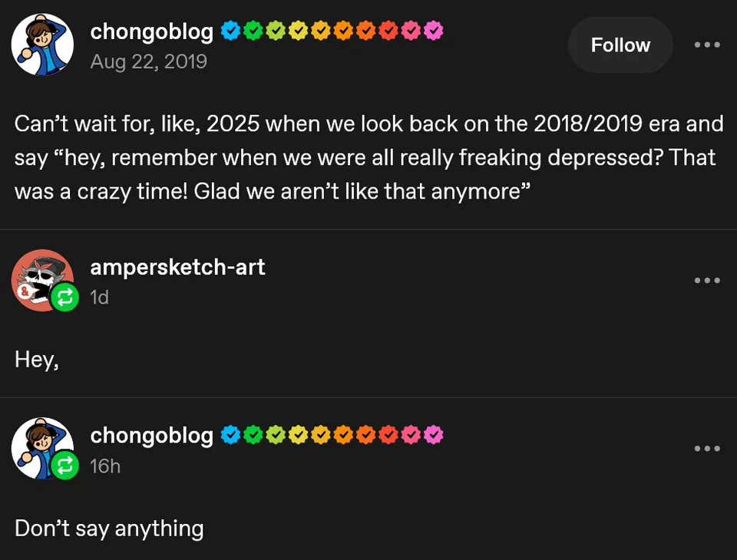Click the 16h reblog timestamp
This screenshot has height=560, width=737.
[x=105, y=466]
